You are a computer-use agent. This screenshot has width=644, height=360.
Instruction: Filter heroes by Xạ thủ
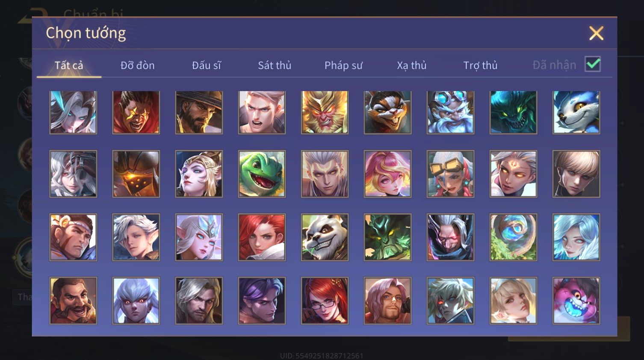pyautogui.click(x=412, y=65)
